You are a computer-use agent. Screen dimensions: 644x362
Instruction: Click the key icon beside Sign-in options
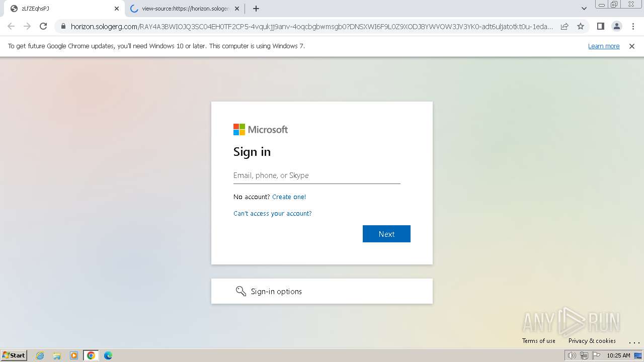241,291
